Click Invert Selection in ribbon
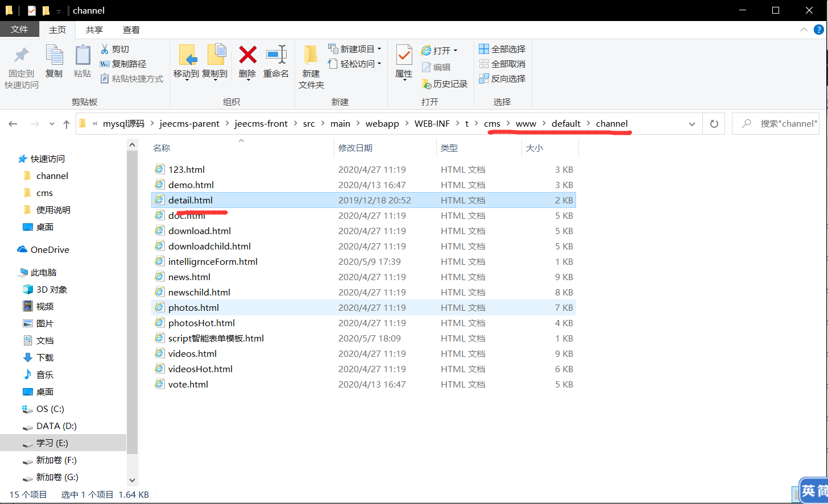The image size is (828, 504). (x=502, y=78)
